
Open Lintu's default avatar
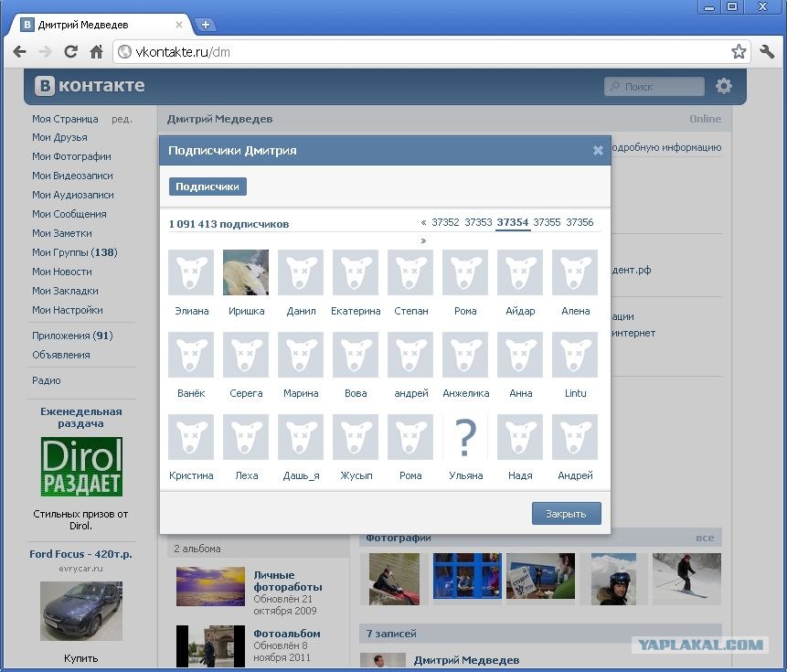575,355
